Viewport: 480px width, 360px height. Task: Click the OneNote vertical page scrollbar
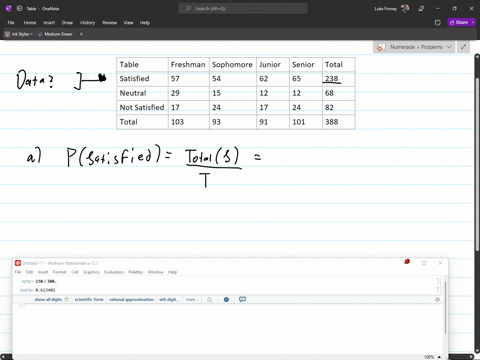coord(477,163)
